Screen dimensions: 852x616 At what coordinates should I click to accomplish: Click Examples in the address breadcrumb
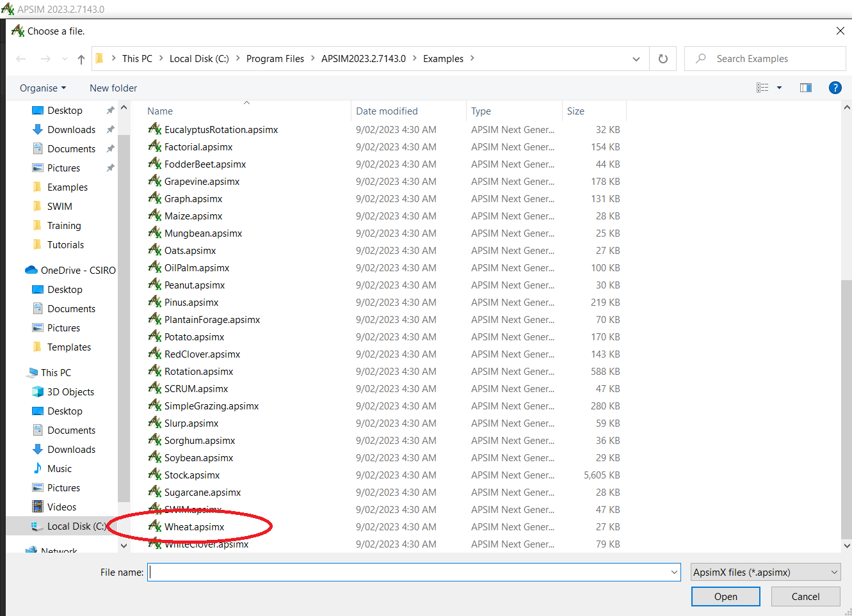[x=443, y=59]
